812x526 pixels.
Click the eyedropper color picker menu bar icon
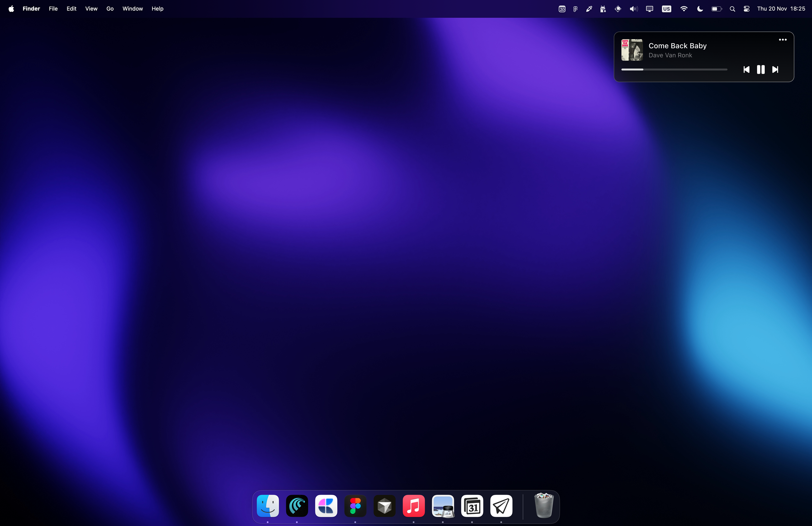[589, 9]
